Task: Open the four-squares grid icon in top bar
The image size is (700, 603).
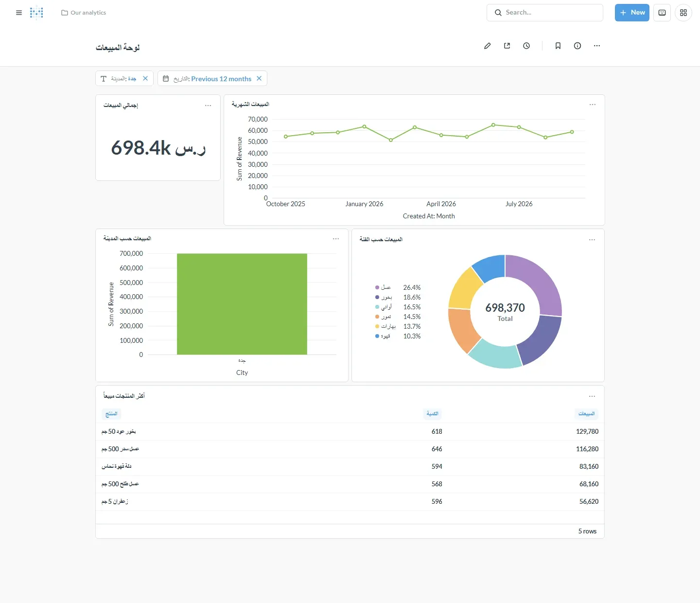Action: (x=683, y=13)
